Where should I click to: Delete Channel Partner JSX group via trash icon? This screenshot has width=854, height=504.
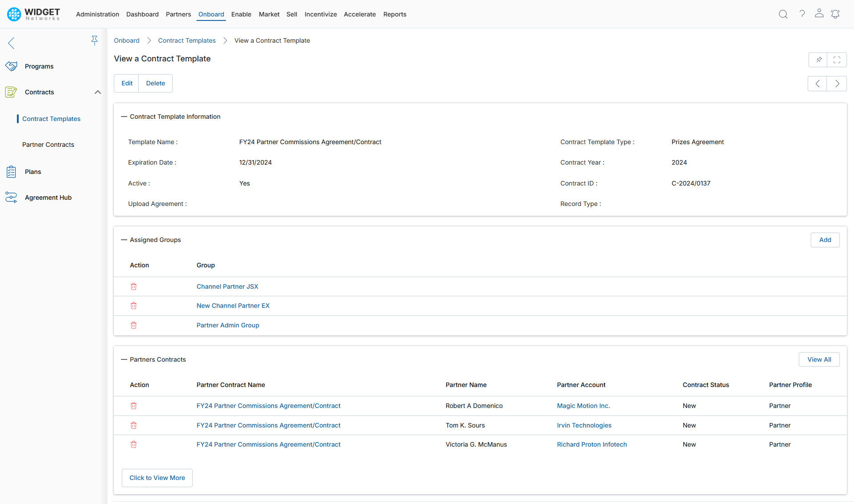(133, 286)
